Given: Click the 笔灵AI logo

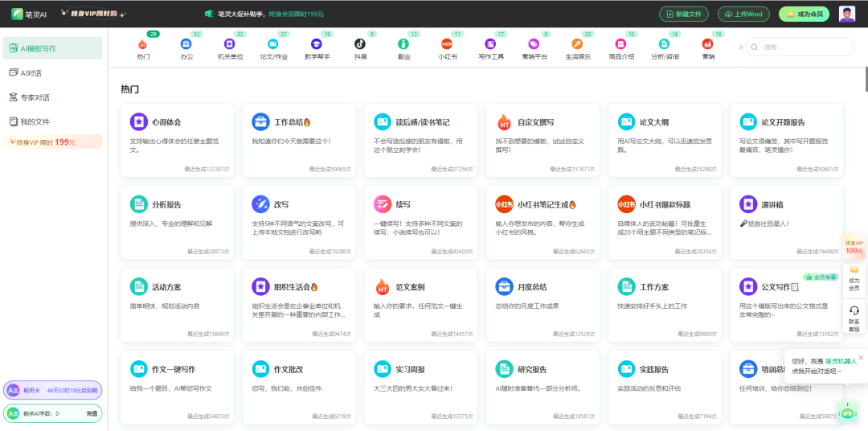Looking at the screenshot, I should [x=29, y=14].
